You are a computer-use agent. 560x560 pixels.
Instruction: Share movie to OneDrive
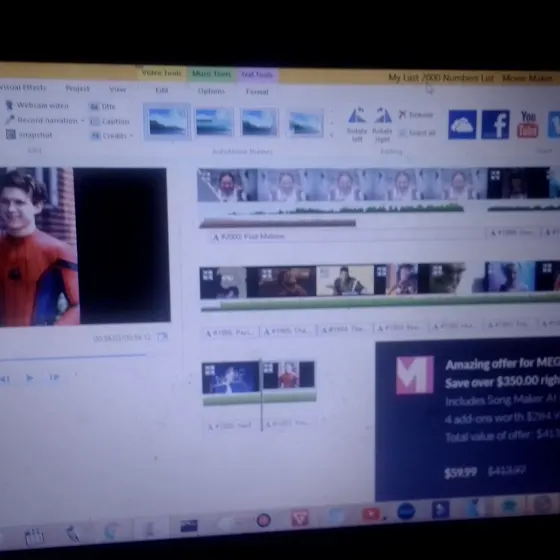point(462,125)
